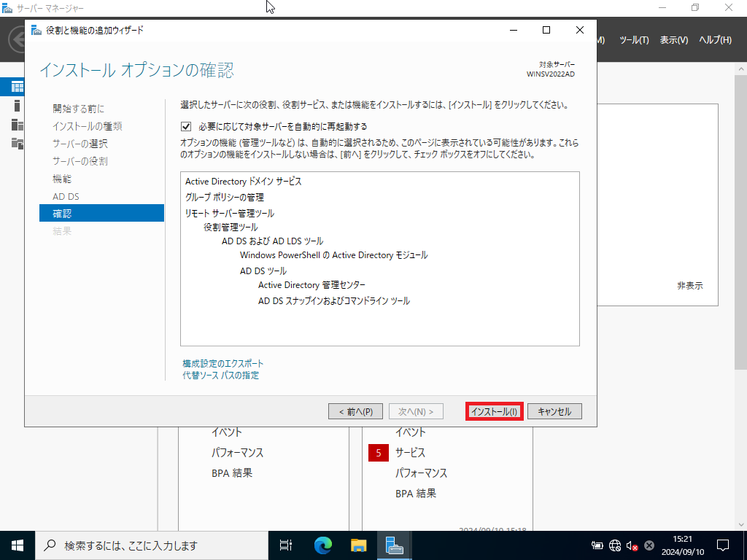747x560 pixels.
Task: Click パフォーマンス in the left tile
Action: 237,453
